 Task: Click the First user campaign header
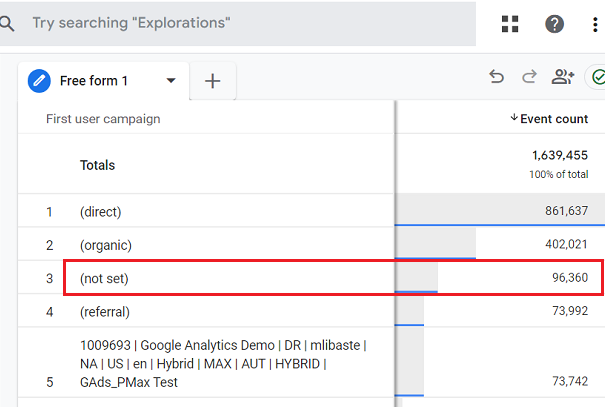pos(103,119)
